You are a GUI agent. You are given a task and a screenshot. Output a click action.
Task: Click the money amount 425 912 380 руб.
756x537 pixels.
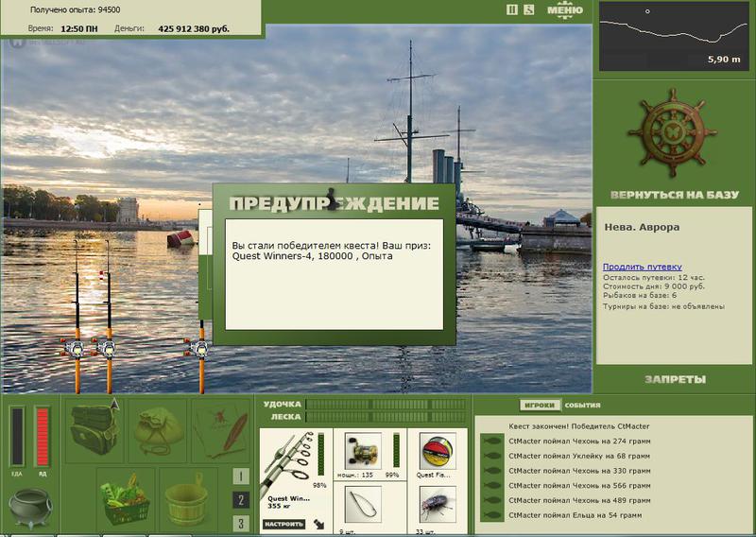pos(194,29)
